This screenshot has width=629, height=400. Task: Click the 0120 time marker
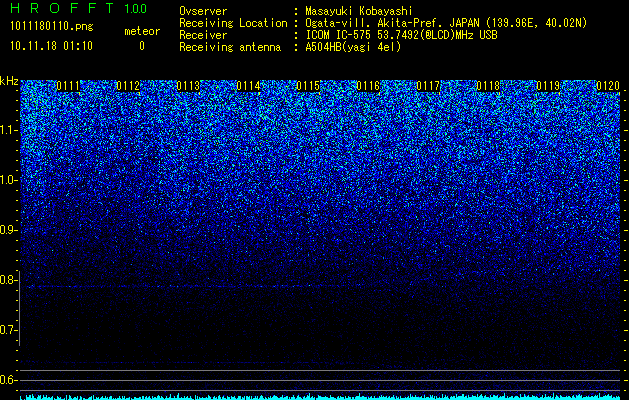[609, 86]
